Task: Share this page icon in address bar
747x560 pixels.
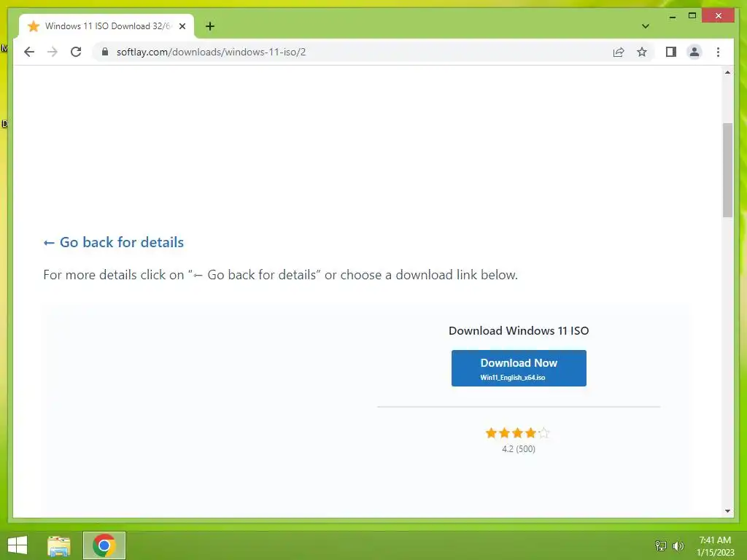Action: click(x=619, y=52)
